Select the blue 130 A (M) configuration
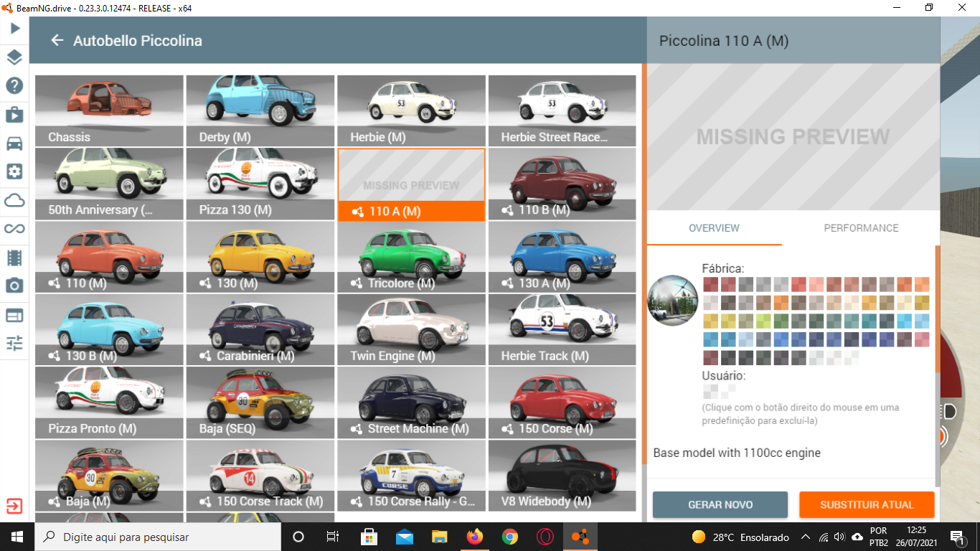Screen dimensions: 980x551 (562, 257)
